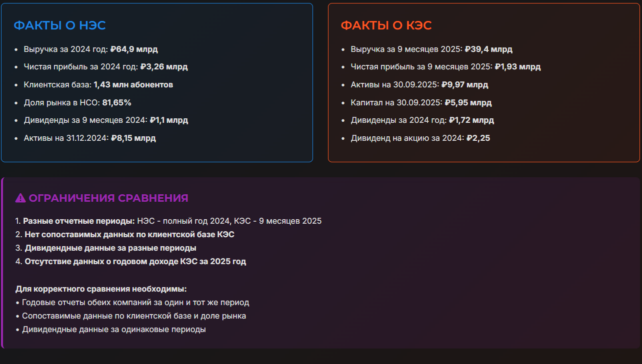642x364 pixels.
Task: Select the ОГРАНИЧЕНИЯ СРАВНЕНИЯ heading text
Action: point(108,198)
